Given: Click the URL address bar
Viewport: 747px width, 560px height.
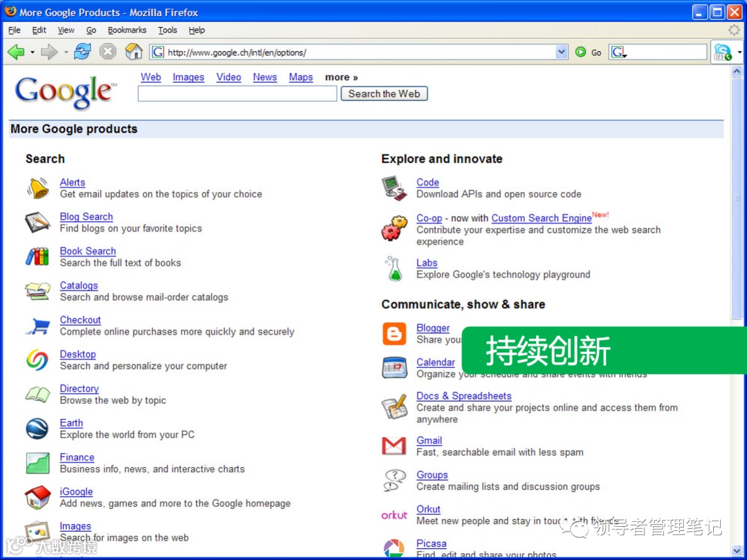Looking at the screenshot, I should tap(360, 53).
